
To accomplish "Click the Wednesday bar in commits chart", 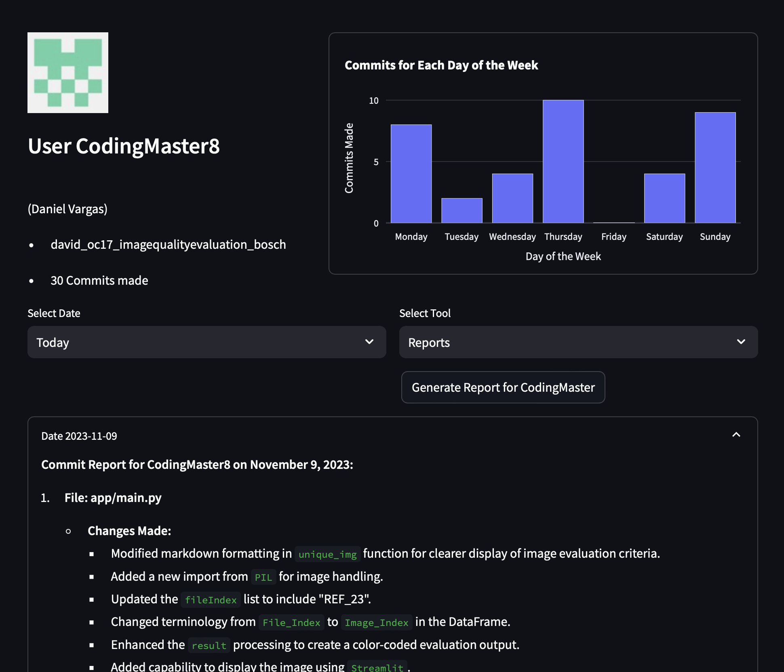I will (x=512, y=198).
